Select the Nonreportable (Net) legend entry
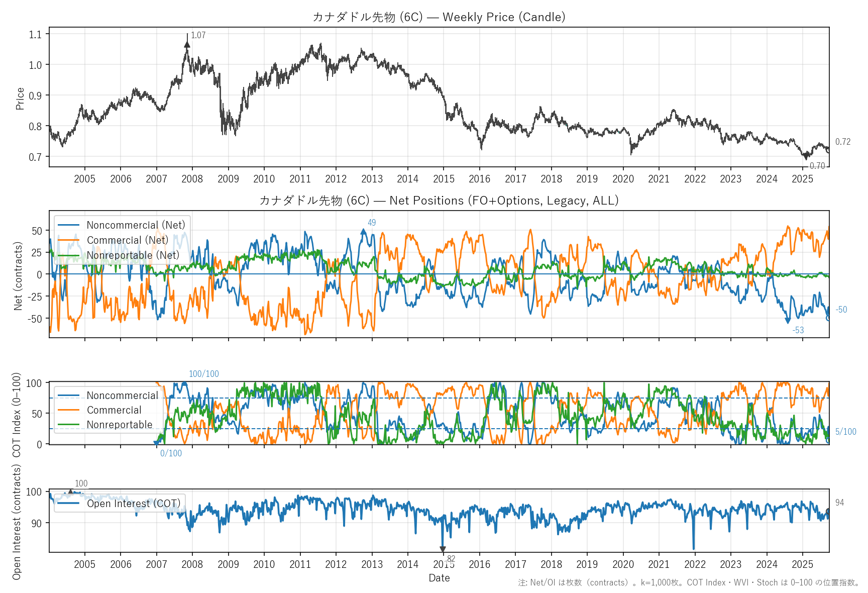 coord(133,255)
